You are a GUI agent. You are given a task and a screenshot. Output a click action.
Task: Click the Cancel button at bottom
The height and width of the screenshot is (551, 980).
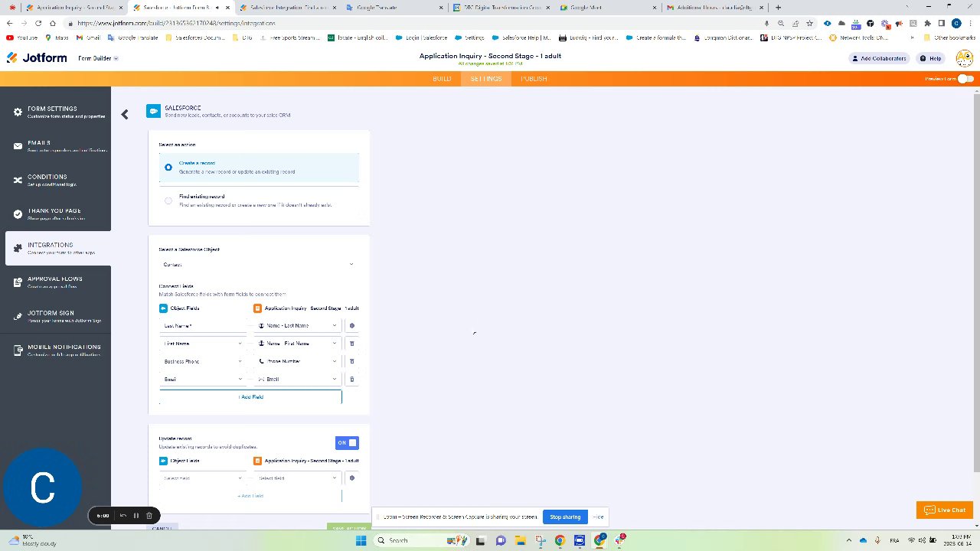click(162, 528)
